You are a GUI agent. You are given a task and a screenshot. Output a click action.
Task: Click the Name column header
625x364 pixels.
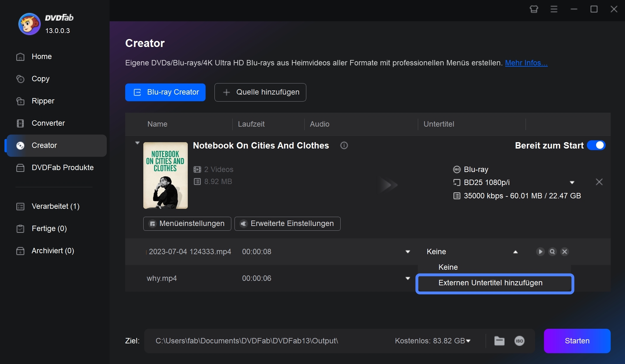click(157, 124)
